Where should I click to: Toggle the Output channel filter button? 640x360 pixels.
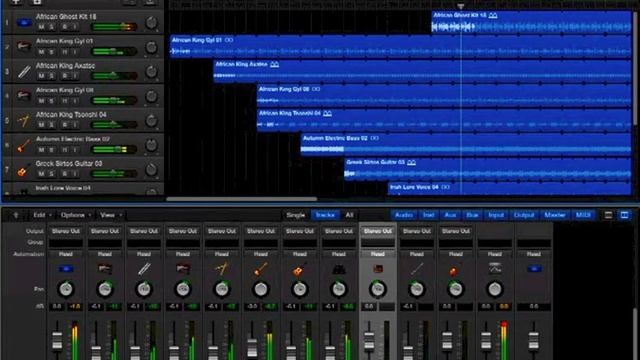(x=524, y=215)
